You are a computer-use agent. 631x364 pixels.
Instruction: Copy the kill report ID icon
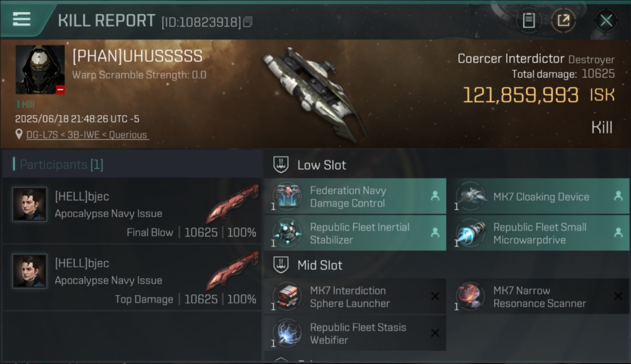coord(248,22)
